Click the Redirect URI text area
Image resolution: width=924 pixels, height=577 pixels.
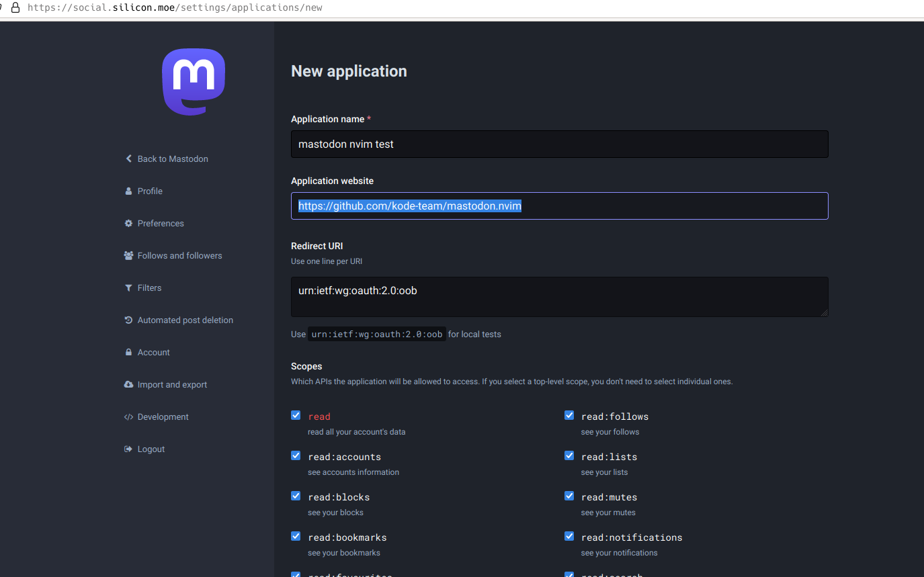pyautogui.click(x=559, y=296)
